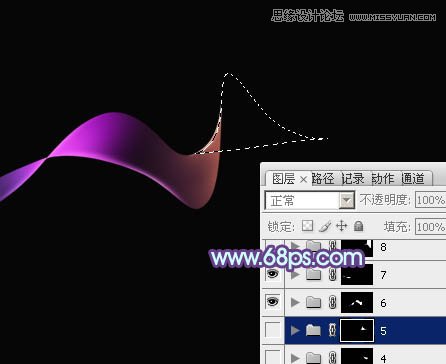Open the 正常 blend mode dropdown

point(347,200)
